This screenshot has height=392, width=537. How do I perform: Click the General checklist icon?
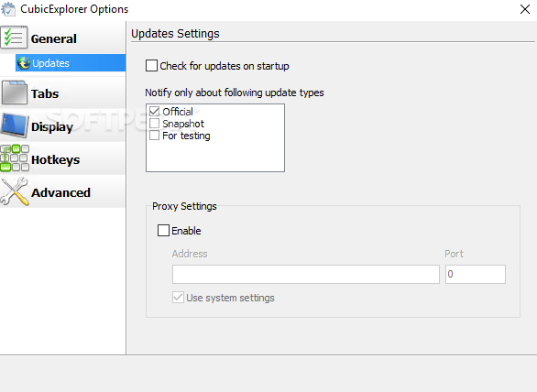tap(14, 38)
